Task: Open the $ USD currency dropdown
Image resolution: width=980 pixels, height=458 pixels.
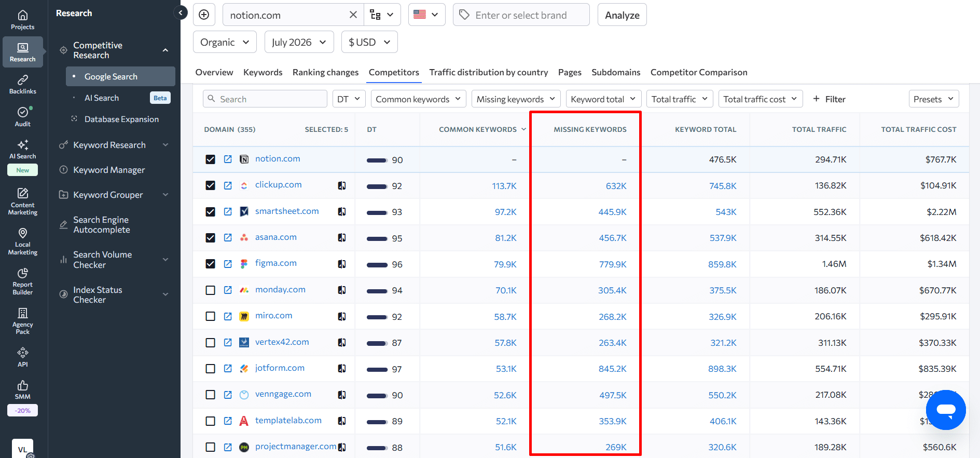Action: (369, 42)
